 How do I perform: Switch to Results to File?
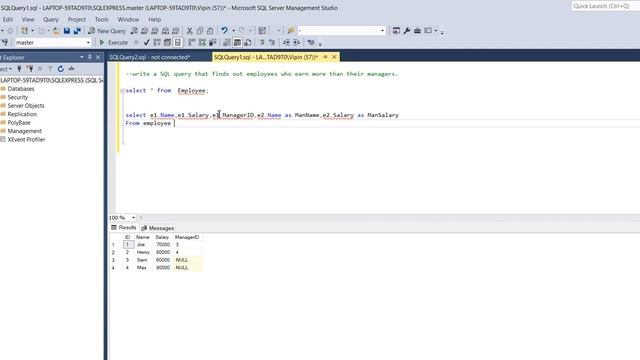tap(247, 42)
